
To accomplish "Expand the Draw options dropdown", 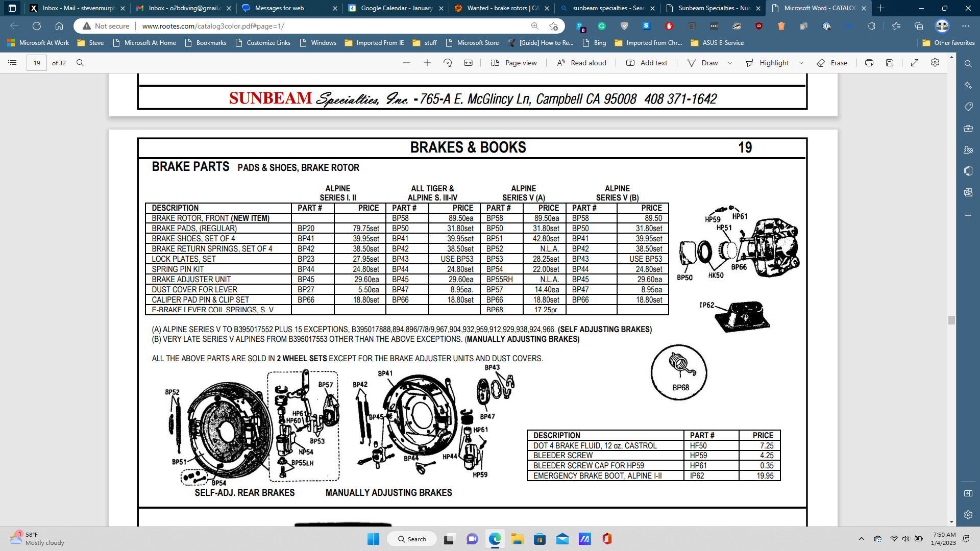I will (x=730, y=63).
